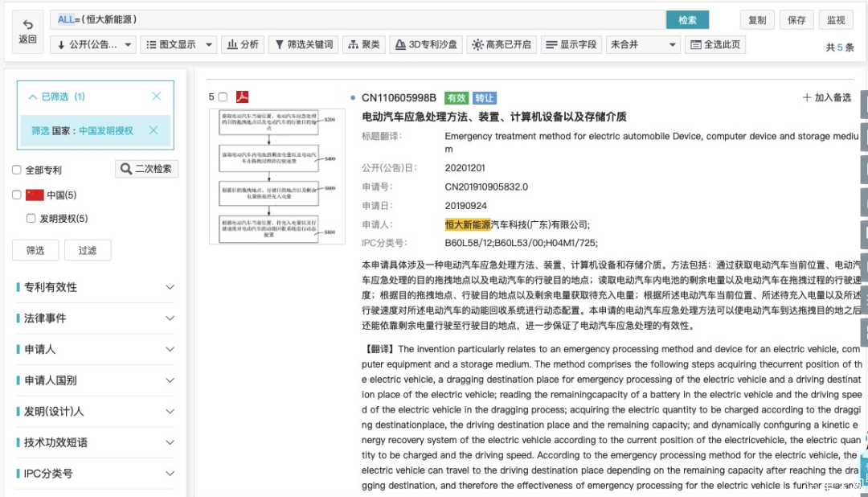Click IPC code B60L58/12 text
This screenshot has height=497, width=868.
point(469,243)
